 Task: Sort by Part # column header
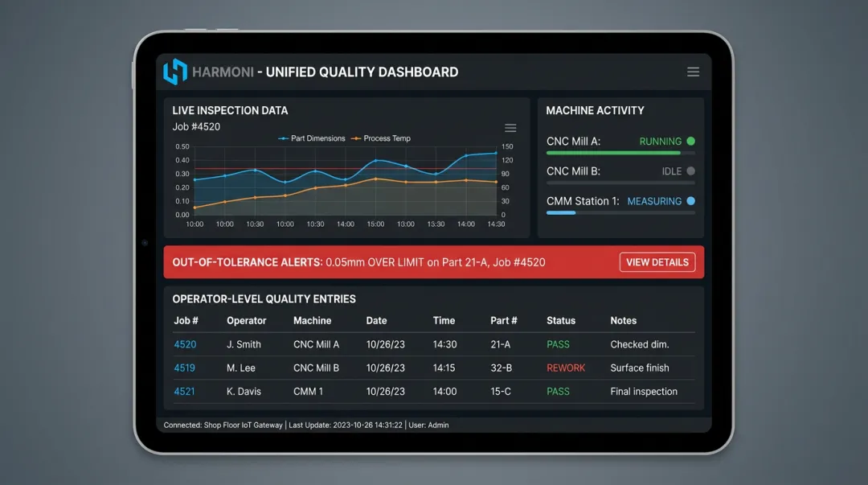(504, 320)
